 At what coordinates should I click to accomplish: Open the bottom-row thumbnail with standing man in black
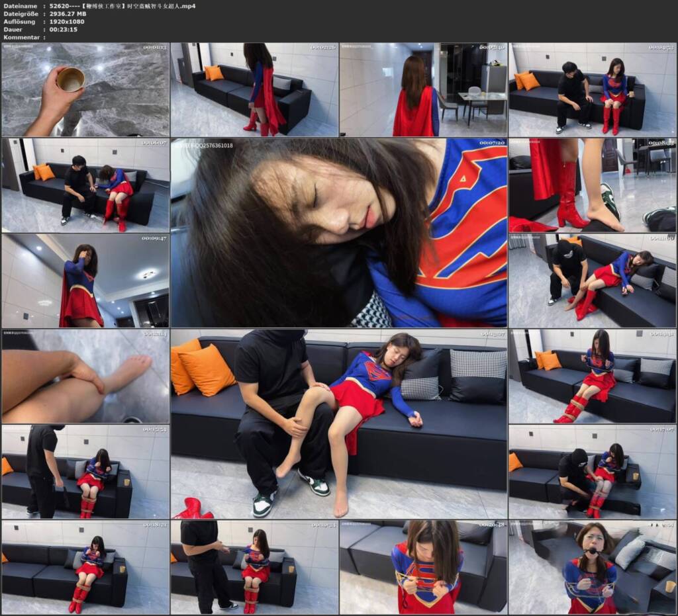pyautogui.click(x=255, y=567)
